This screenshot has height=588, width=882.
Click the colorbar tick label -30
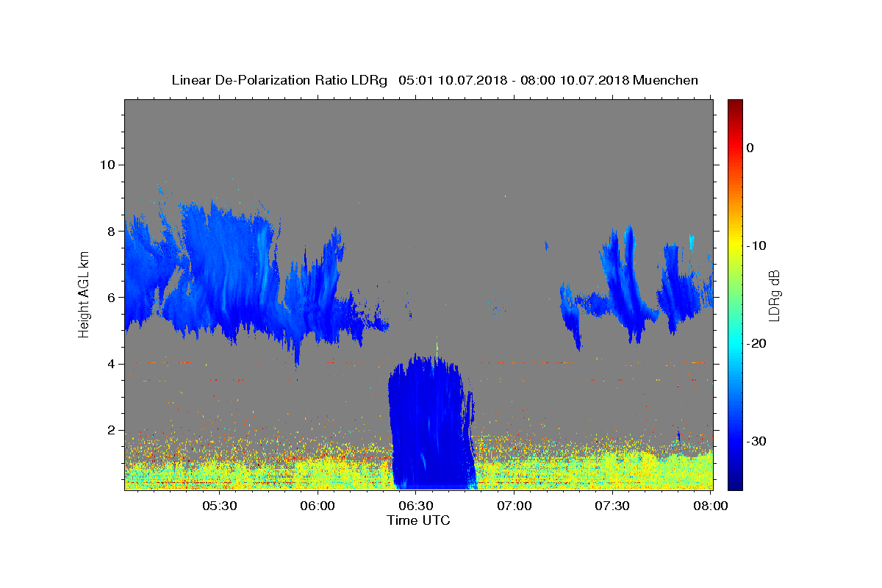tap(756, 441)
